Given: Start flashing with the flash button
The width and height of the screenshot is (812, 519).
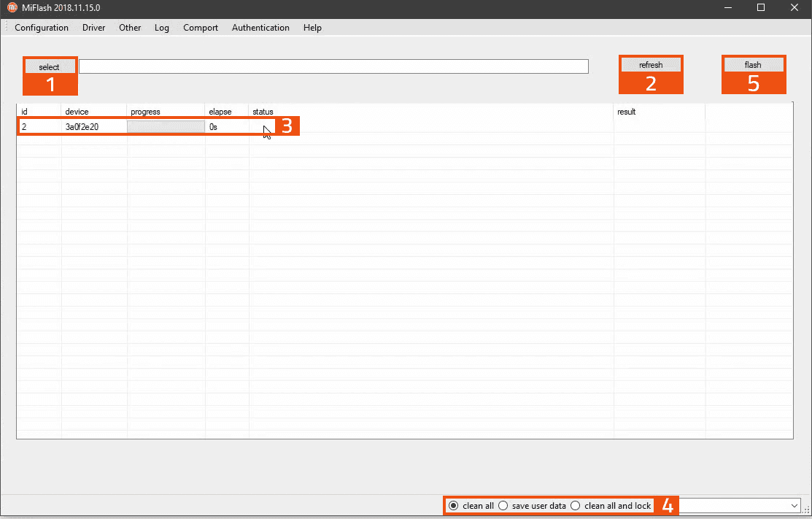Looking at the screenshot, I should point(754,65).
